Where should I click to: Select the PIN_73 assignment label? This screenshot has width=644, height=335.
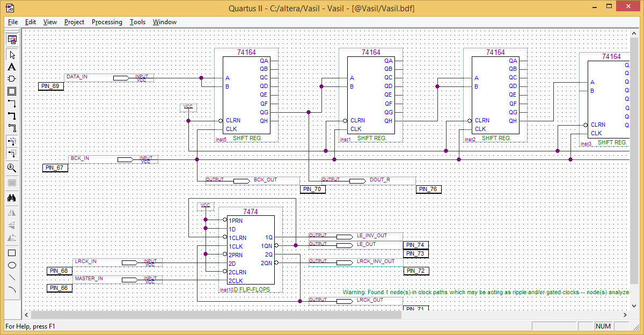pos(416,253)
